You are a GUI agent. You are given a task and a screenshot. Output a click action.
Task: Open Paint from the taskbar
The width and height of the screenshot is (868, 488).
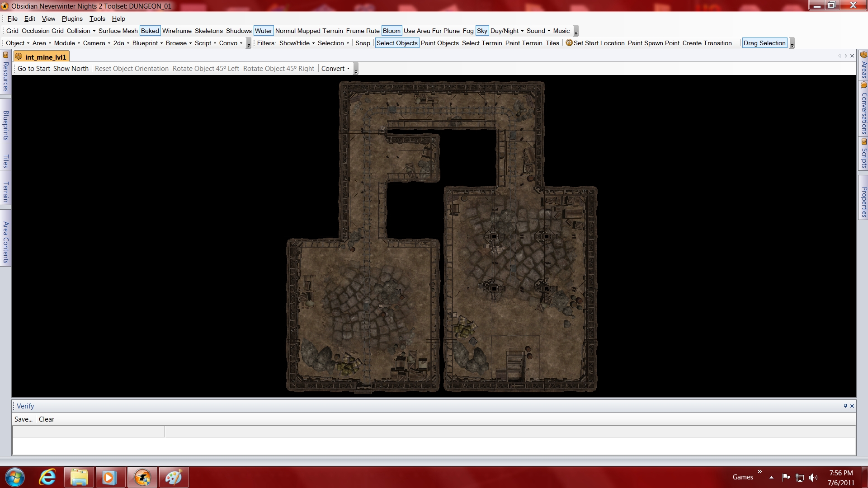click(174, 477)
